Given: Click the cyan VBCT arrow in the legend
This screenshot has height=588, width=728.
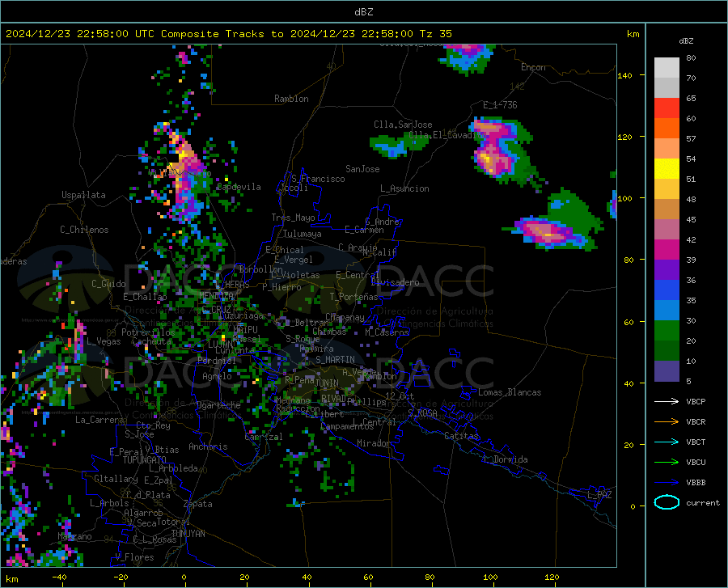Looking at the screenshot, I should 667,442.
